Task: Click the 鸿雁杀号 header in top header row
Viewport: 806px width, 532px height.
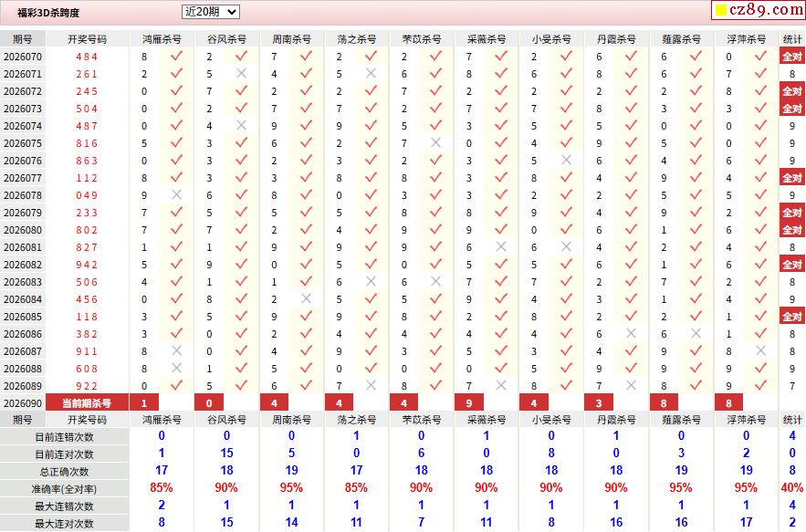Action: [x=162, y=39]
